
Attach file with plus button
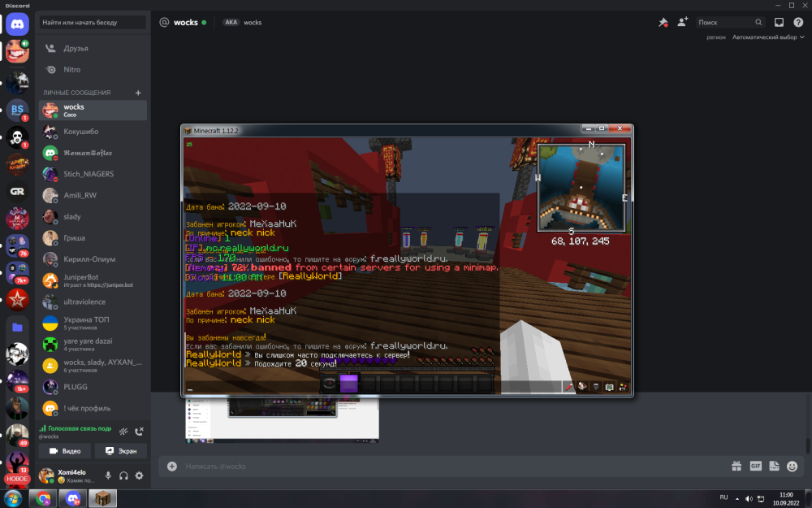point(172,467)
